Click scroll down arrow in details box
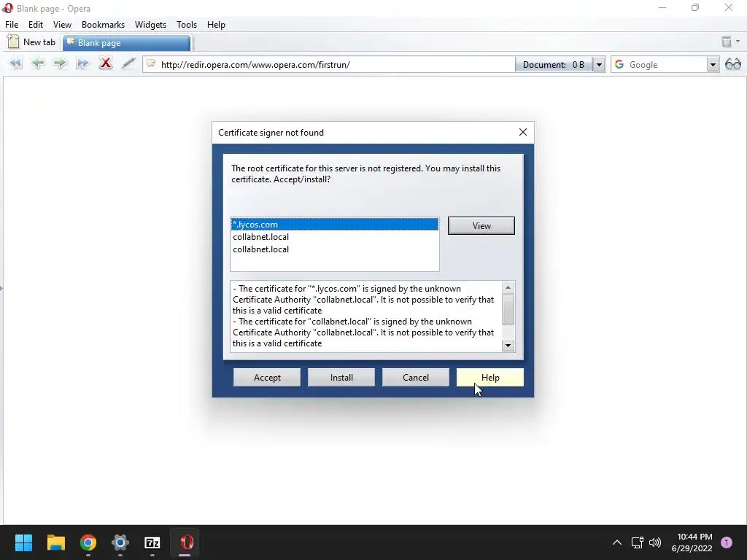 click(x=508, y=345)
